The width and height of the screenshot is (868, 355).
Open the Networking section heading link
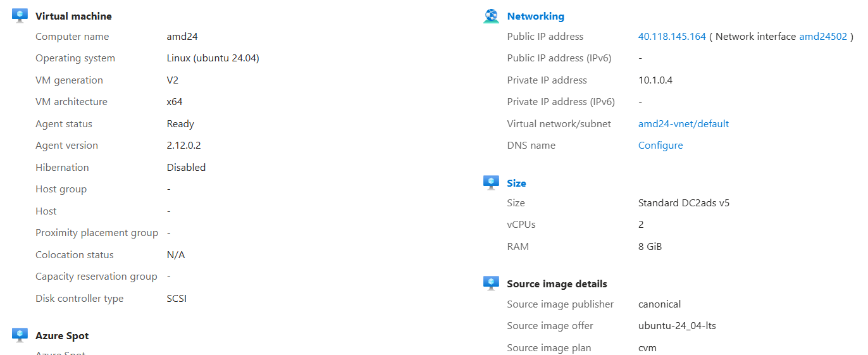pos(535,16)
